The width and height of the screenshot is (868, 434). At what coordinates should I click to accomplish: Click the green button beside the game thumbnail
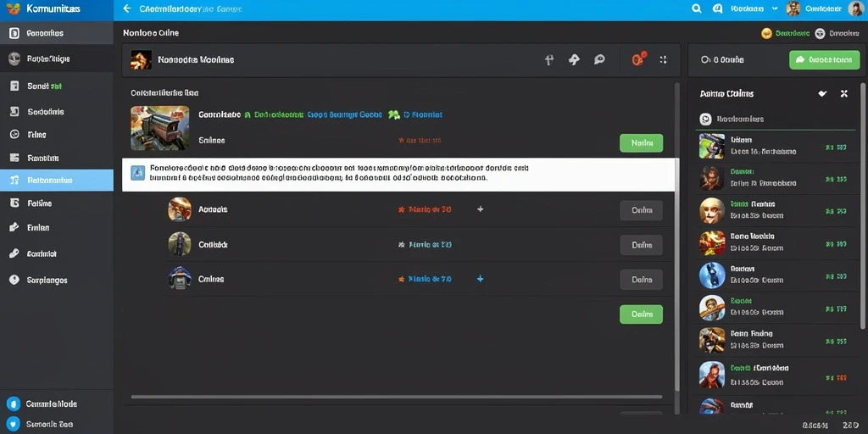tap(641, 142)
